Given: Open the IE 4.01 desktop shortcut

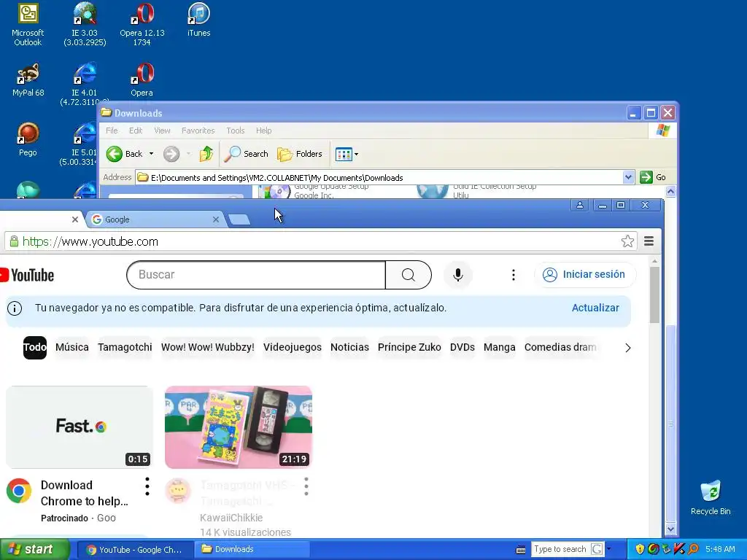Looking at the screenshot, I should coord(85,84).
